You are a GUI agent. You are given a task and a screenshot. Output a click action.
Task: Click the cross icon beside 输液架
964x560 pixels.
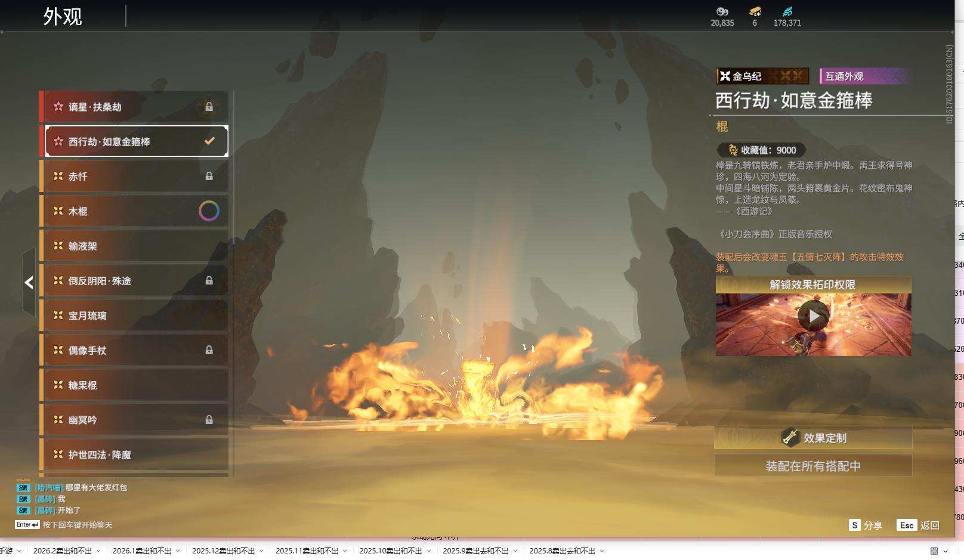(58, 245)
